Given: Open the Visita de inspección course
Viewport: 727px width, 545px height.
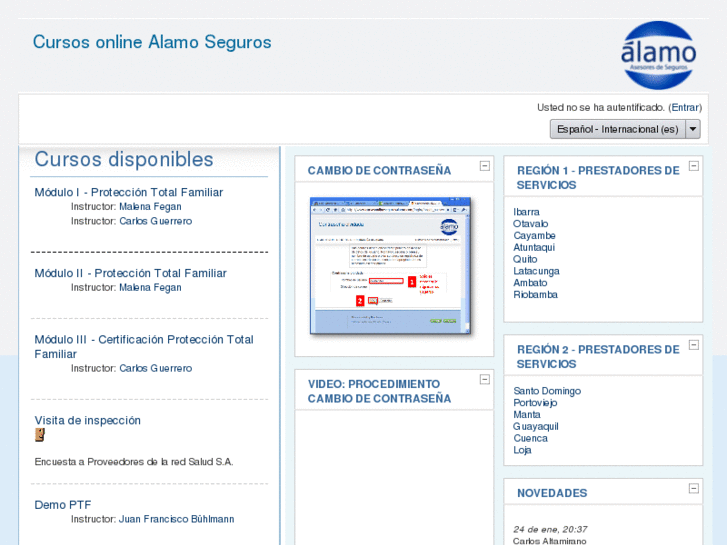Looking at the screenshot, I should 88,420.
